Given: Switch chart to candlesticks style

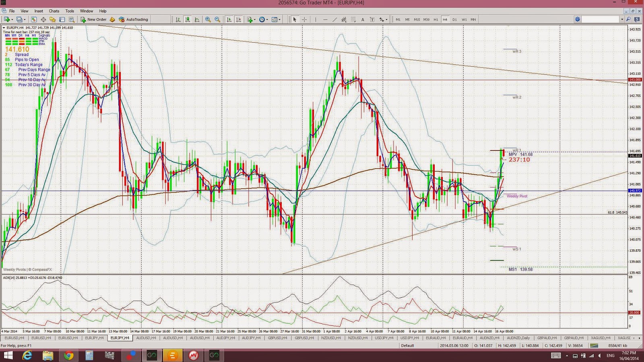Looking at the screenshot, I should (188, 19).
